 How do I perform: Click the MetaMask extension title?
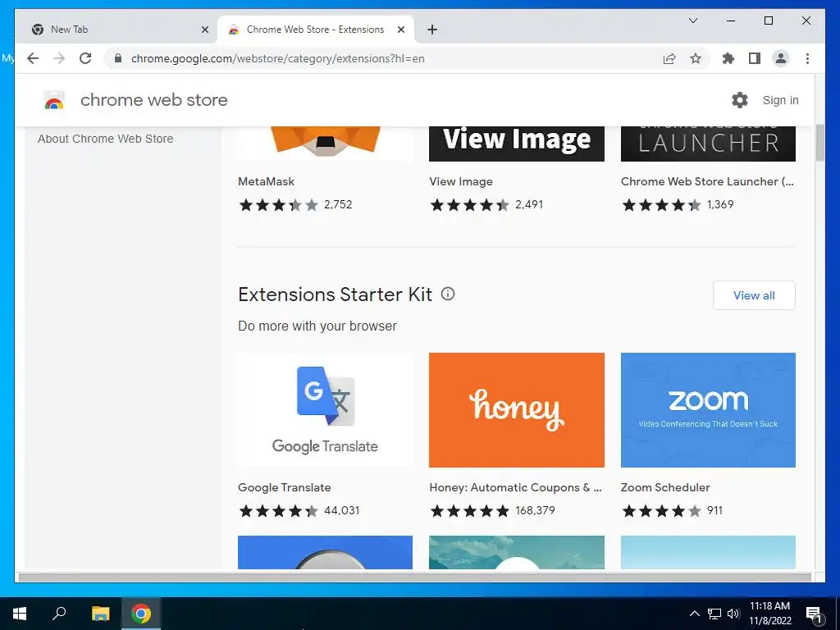(267, 181)
